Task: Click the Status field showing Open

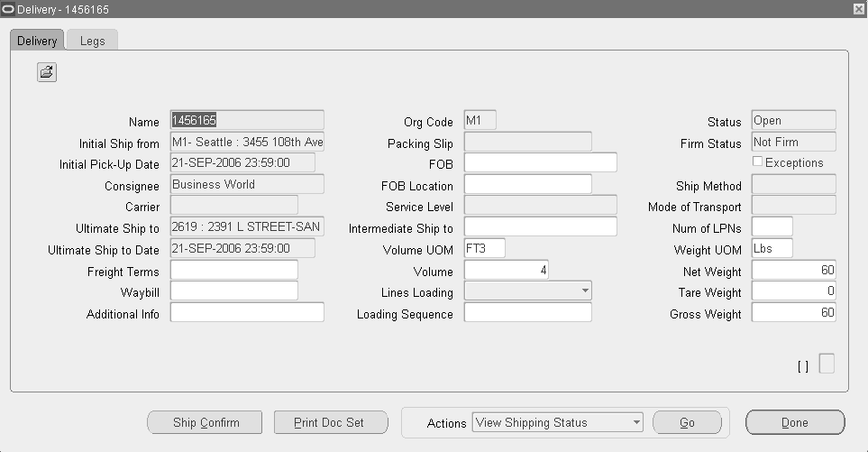Action: point(793,120)
